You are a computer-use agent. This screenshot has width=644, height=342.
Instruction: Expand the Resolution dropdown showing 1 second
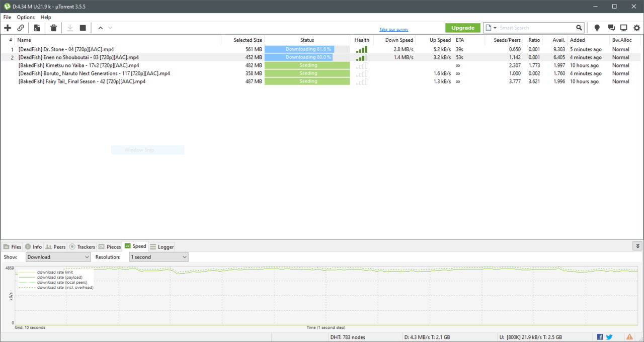pos(158,257)
